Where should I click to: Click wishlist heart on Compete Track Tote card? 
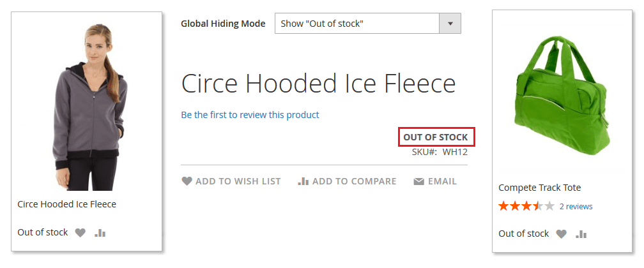[561, 234]
